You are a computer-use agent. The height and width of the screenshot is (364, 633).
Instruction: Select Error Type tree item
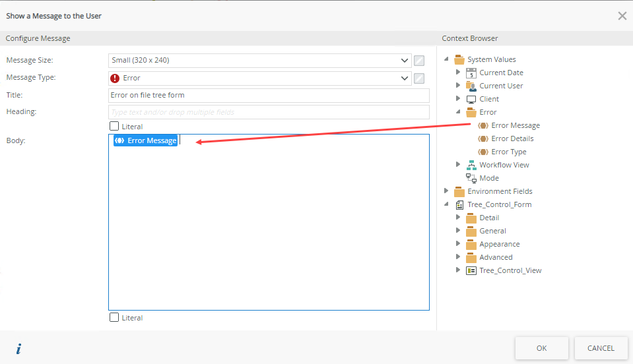click(x=508, y=152)
